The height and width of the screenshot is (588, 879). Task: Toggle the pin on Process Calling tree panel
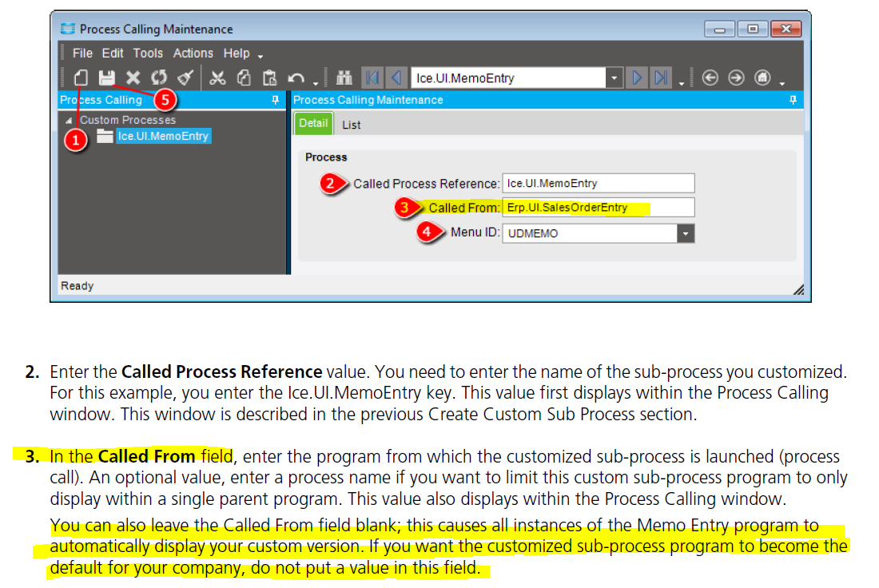[275, 100]
